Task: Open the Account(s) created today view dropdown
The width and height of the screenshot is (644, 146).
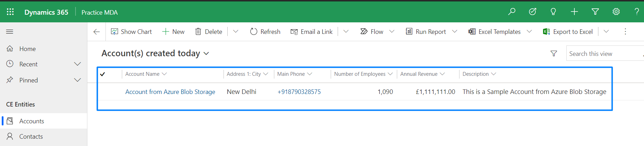Action: tap(206, 53)
